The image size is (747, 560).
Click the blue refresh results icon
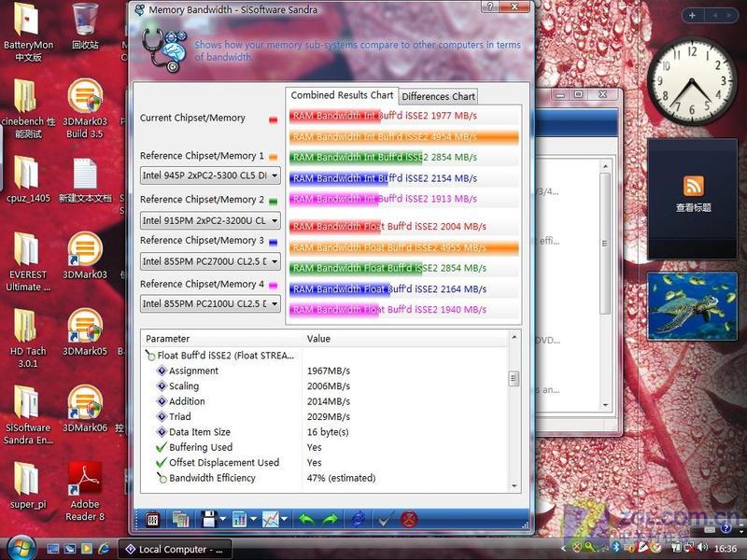tap(359, 520)
